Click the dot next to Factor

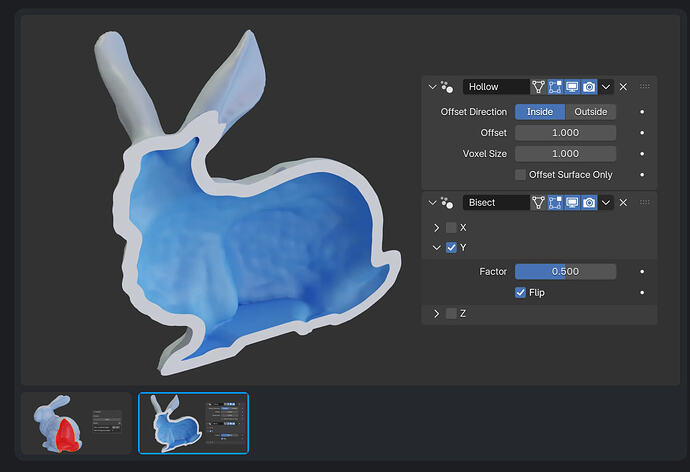[x=642, y=271]
